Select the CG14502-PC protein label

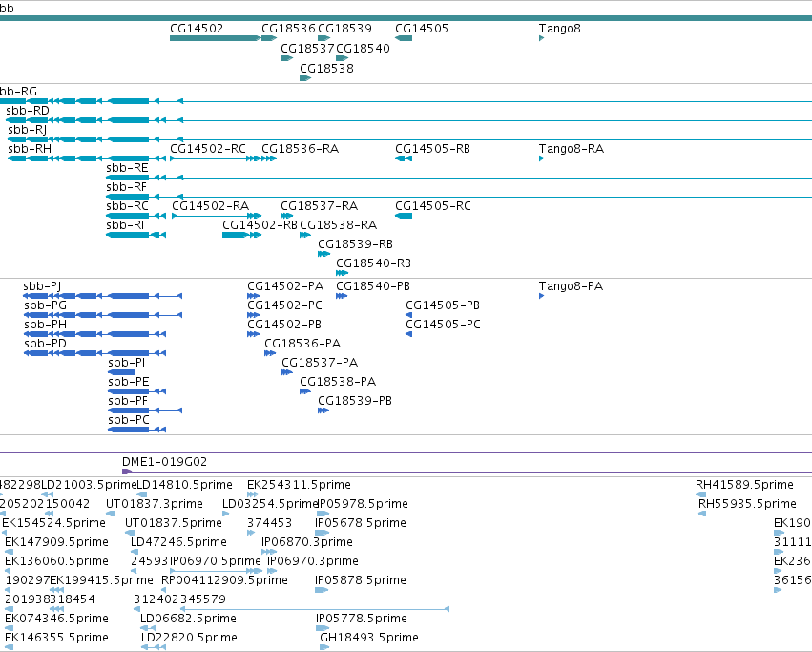285,305
